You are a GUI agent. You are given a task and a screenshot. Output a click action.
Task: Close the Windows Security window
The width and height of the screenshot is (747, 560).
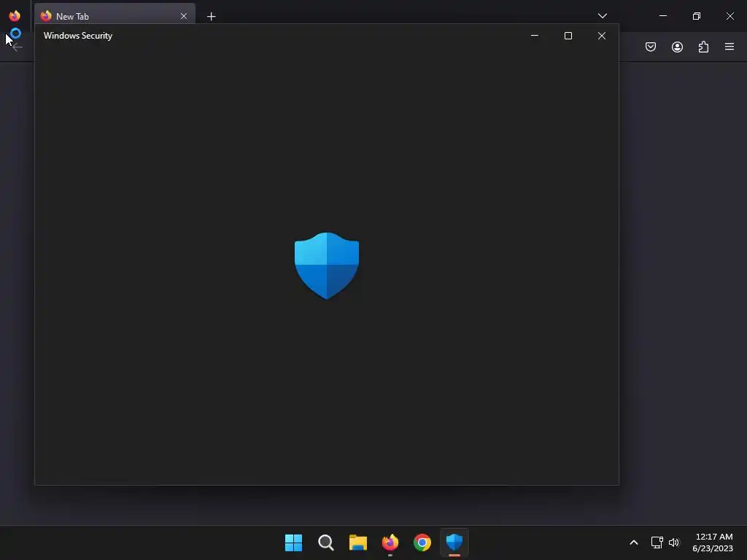602,36
